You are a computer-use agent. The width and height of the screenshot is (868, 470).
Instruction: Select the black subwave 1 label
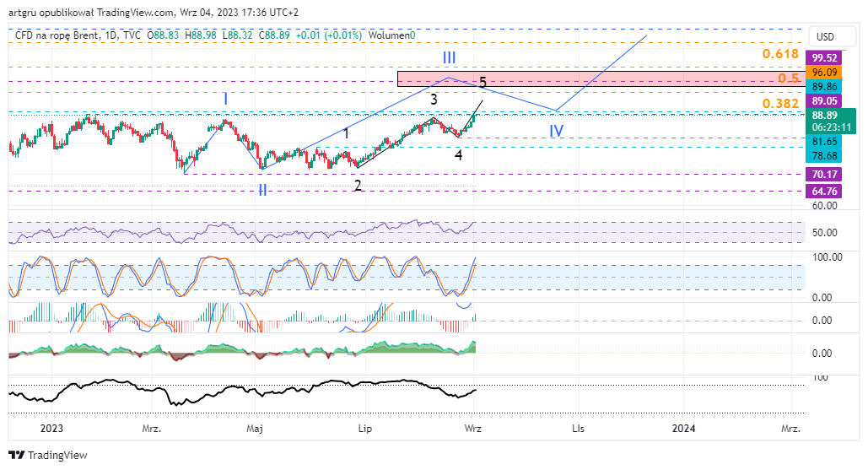click(x=346, y=132)
